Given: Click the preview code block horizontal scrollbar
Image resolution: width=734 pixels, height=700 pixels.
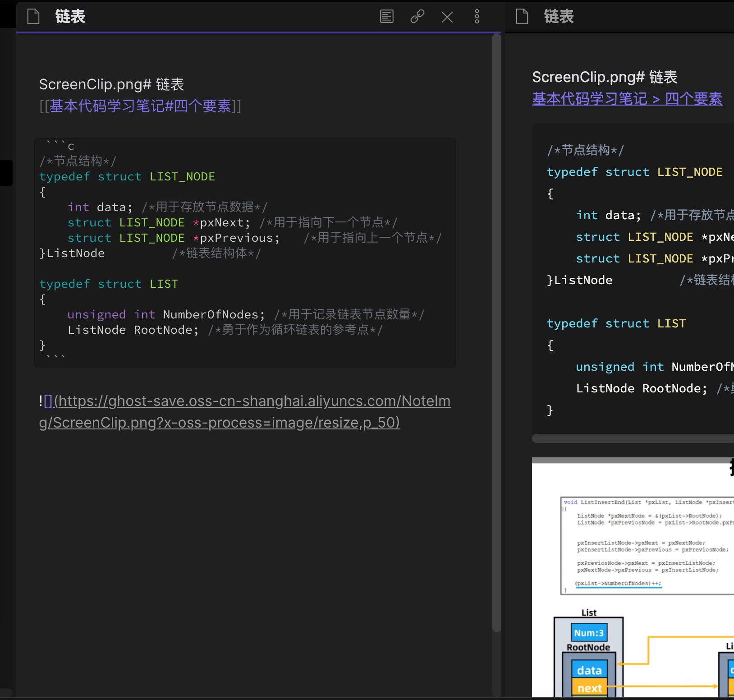Looking at the screenshot, I should 633,438.
